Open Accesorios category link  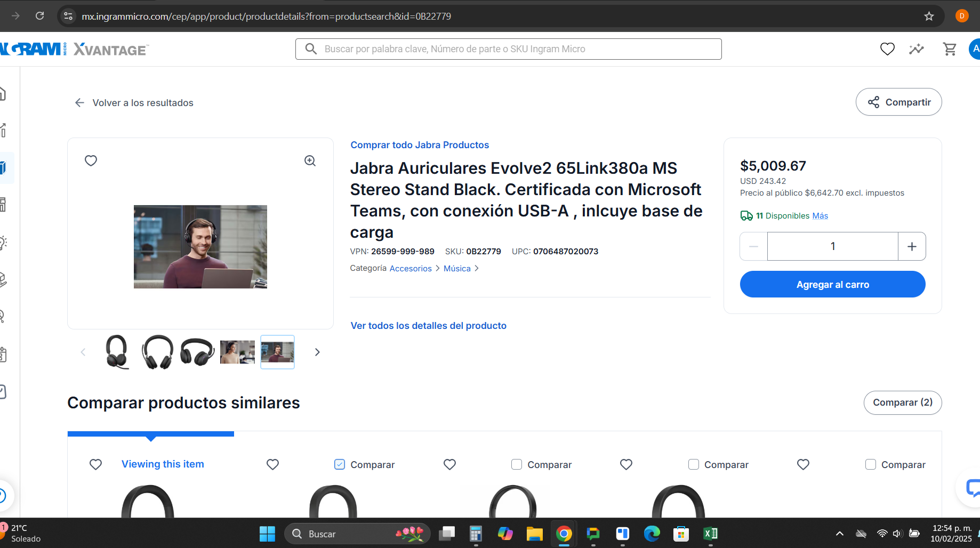411,268
